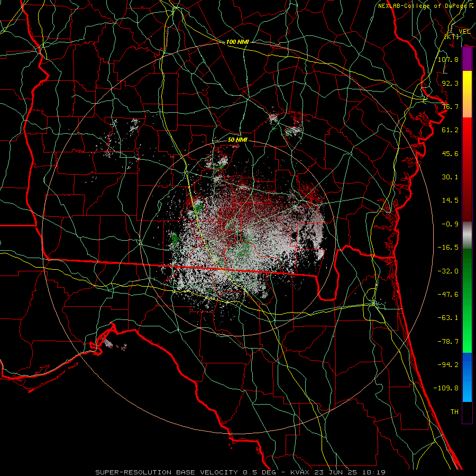Click the -109.8 velocity scale value
Viewport: 476px width, 476px height.
click(446, 388)
